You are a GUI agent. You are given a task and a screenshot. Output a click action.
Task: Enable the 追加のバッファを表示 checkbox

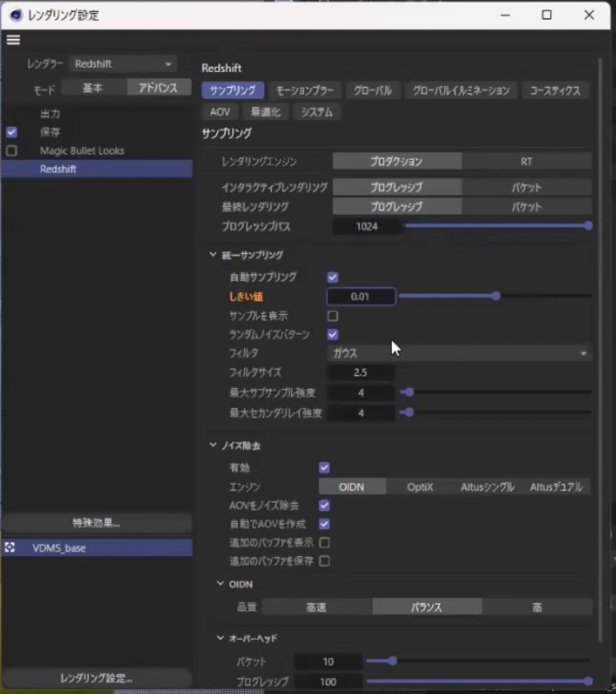tap(325, 543)
